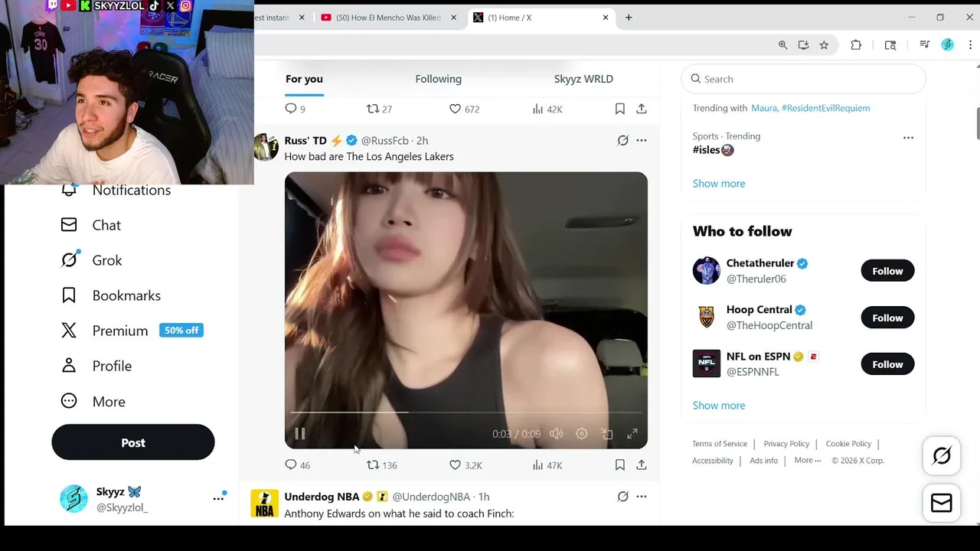This screenshot has width=980, height=551.
Task: Enter video fullscreen mode
Action: [632, 434]
